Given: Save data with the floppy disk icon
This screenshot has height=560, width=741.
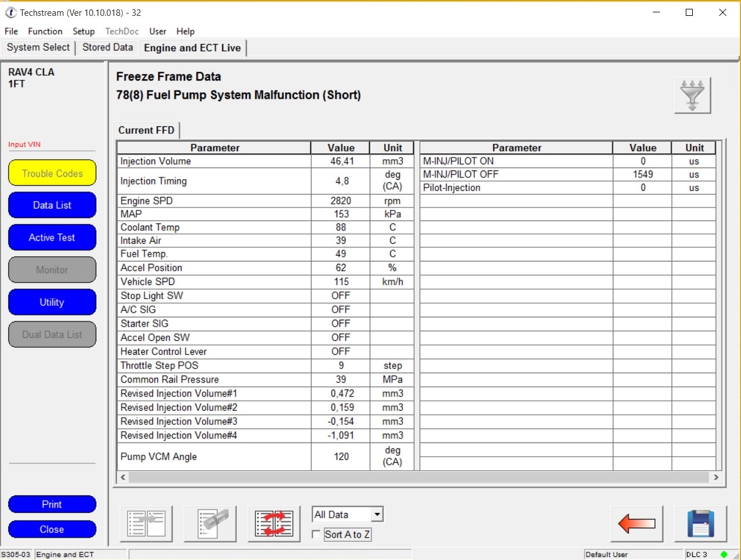Looking at the screenshot, I should (700, 523).
